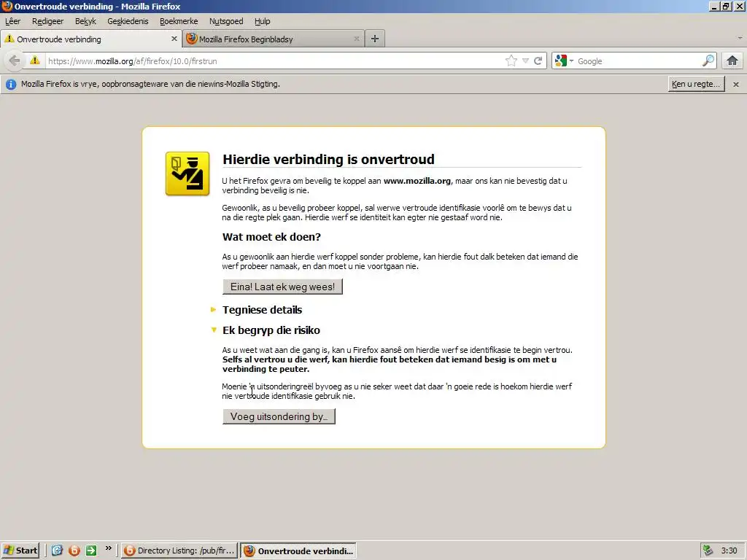Screen dimensions: 747x560
Task: Click the address bar URL field
Action: pos(274,61)
